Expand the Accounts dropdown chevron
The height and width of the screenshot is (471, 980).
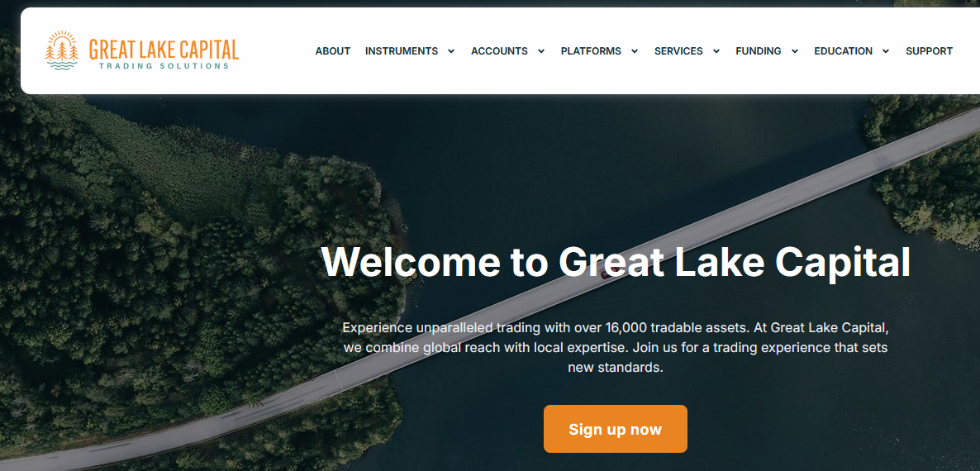point(541,51)
